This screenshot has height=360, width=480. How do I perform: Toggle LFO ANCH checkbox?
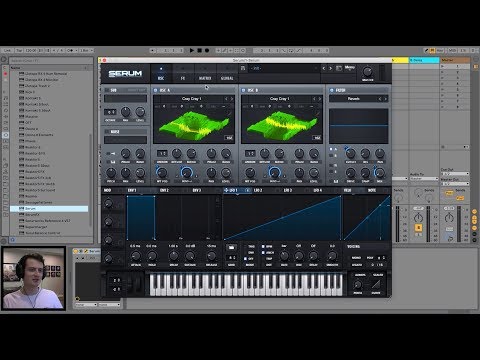tap(263, 253)
